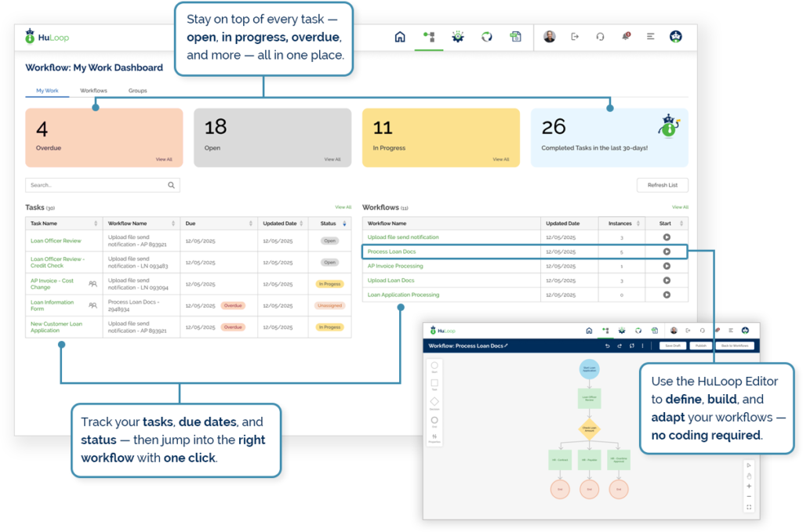Screen dimensions: 803x532
Task: Select the sync arrows icon in top navigation
Action: click(487, 36)
